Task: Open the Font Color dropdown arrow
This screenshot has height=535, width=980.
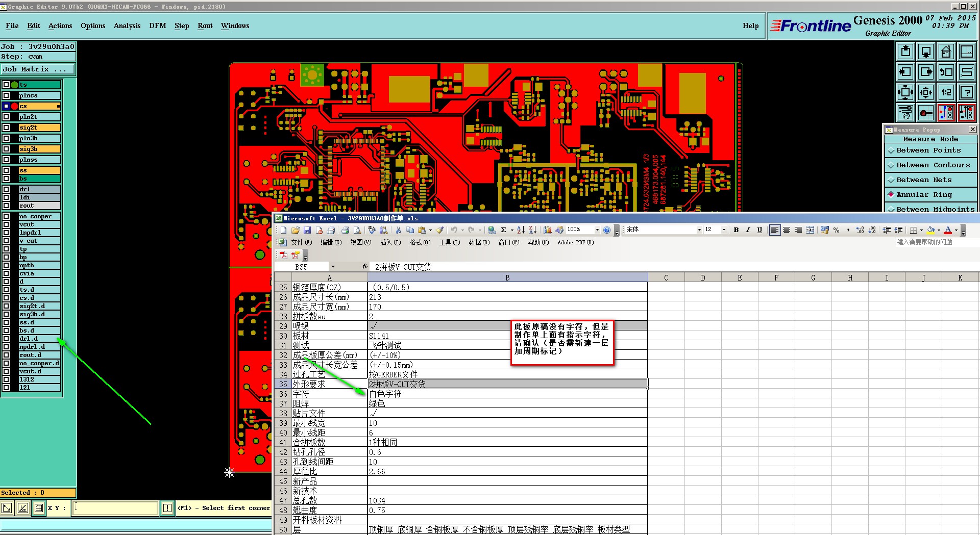Action: 956,231
